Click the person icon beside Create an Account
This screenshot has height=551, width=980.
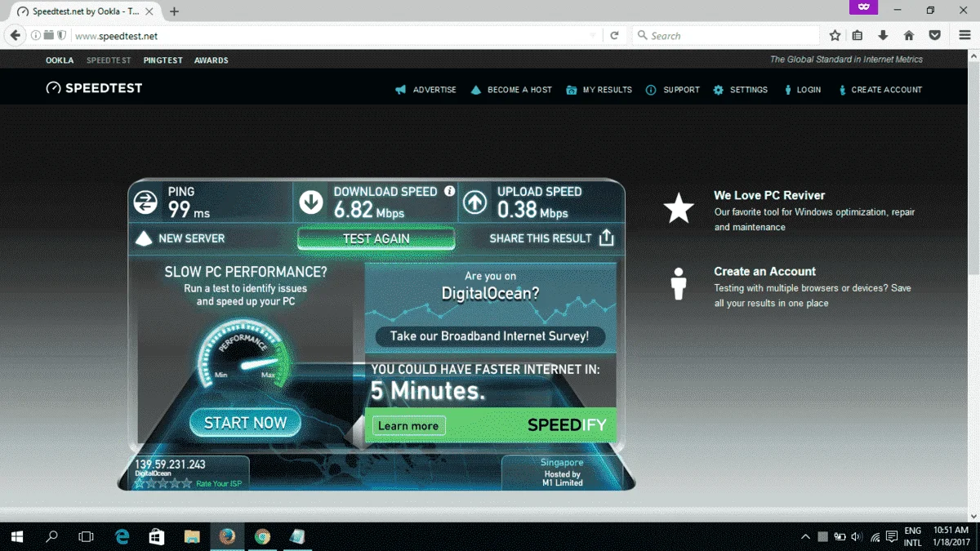(679, 284)
